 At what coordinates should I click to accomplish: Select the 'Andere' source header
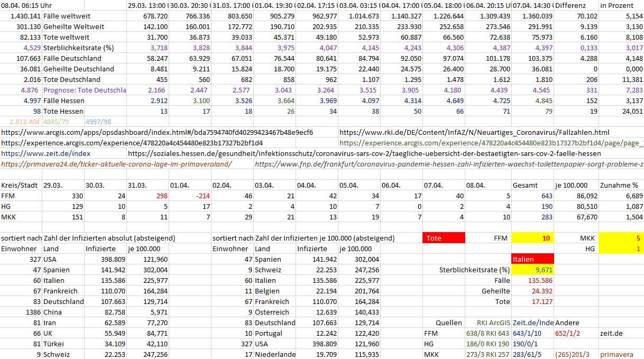(x=567, y=323)
